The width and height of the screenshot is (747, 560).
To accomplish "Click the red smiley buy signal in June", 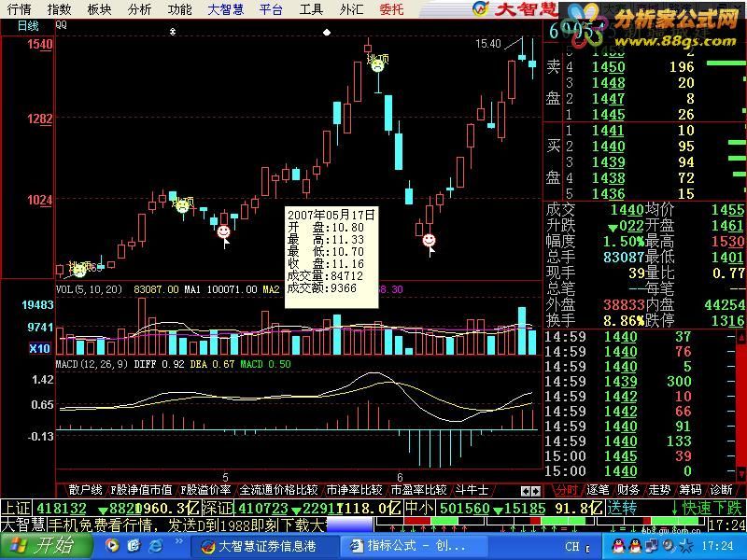I will [429, 240].
